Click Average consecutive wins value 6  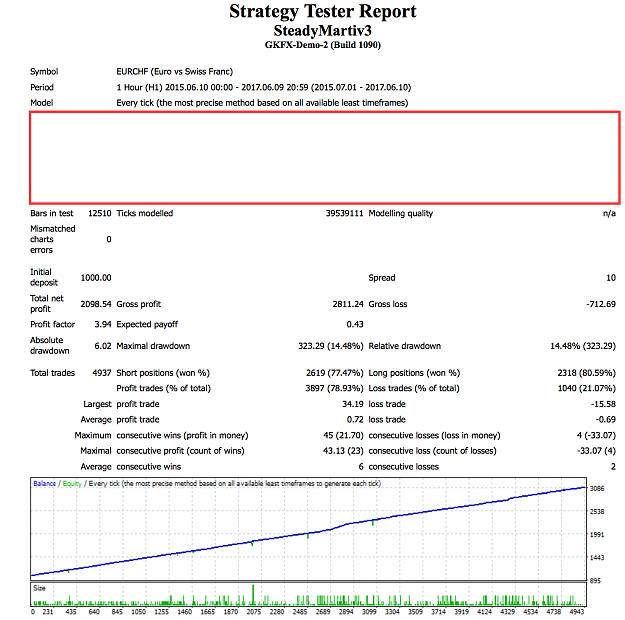pos(361,467)
